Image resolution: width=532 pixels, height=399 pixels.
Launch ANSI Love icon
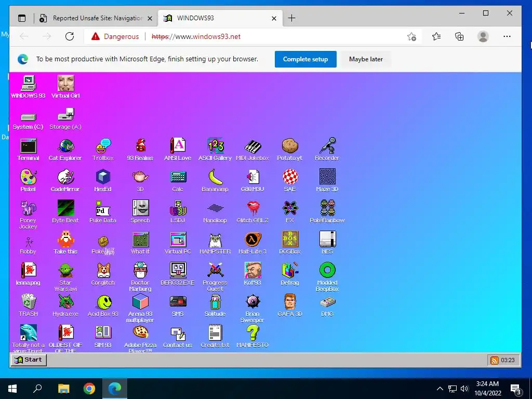pyautogui.click(x=178, y=149)
